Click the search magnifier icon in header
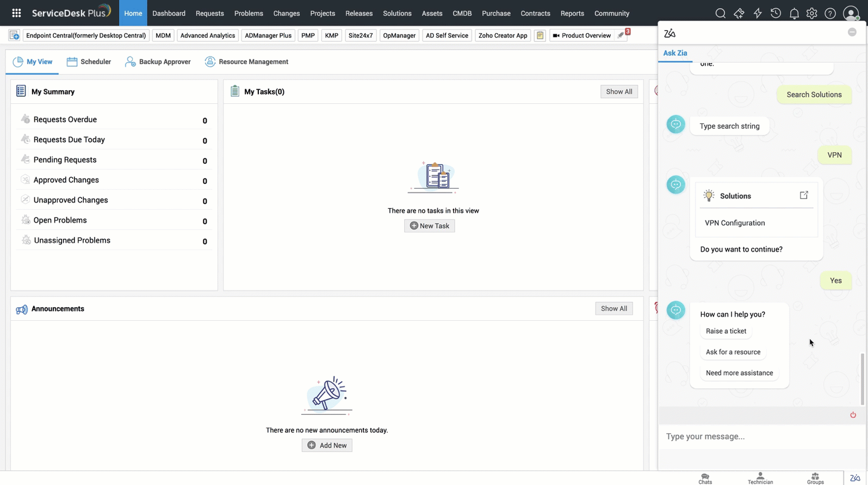The width and height of the screenshot is (868, 485). click(x=720, y=14)
